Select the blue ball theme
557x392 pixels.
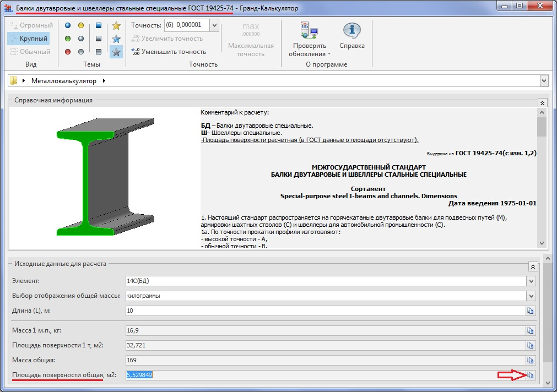coord(68,25)
